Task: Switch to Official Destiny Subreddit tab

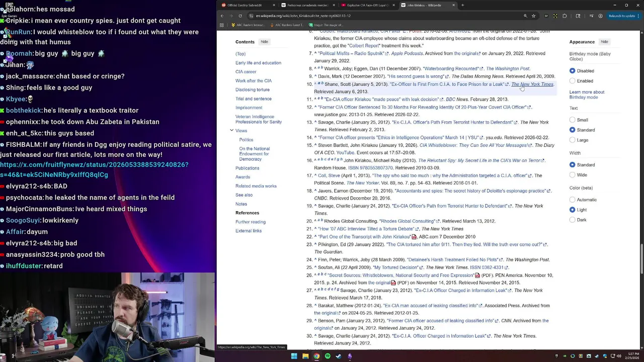Action: pyautogui.click(x=248, y=5)
